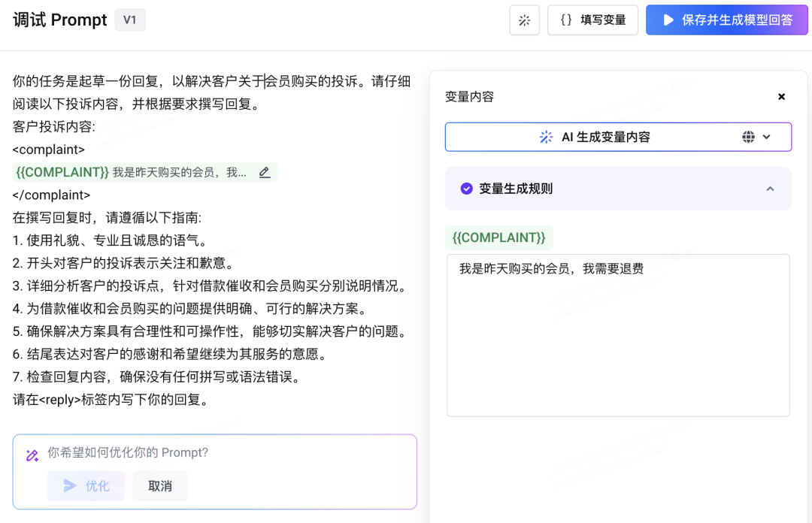812x523 pixels.
Task: Click line 3 about 借款催收和会员购买分别说明情况
Action: point(211,286)
